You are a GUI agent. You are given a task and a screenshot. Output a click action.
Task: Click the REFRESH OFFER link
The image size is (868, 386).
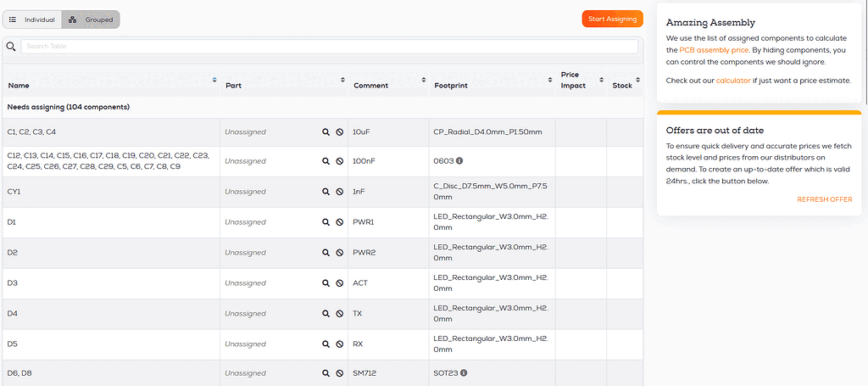click(824, 199)
